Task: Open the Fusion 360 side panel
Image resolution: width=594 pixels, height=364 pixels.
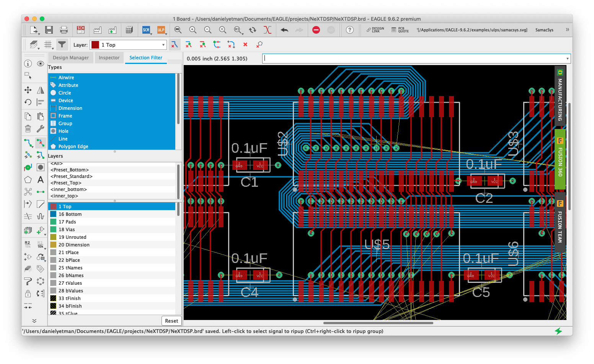Action: pos(560,159)
